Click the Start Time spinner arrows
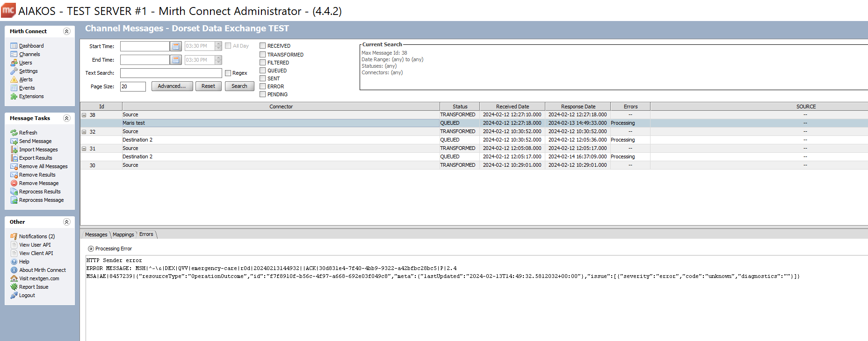This screenshot has width=868, height=341. click(218, 46)
